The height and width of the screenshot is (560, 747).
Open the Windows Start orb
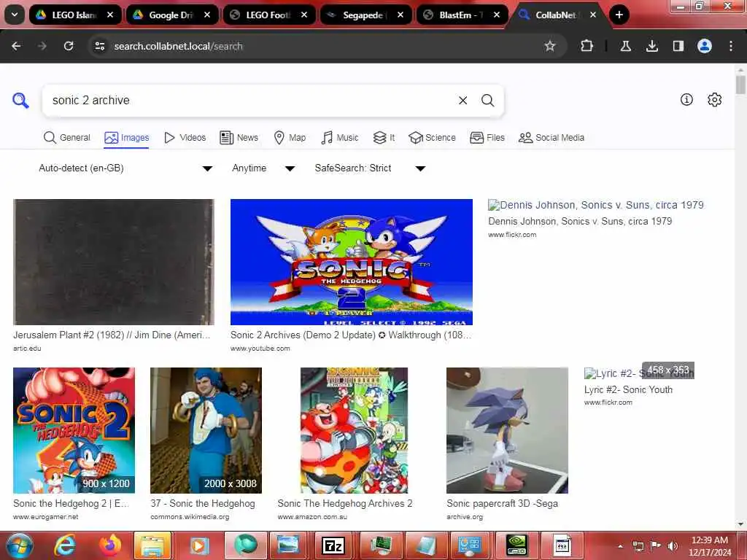tap(20, 545)
